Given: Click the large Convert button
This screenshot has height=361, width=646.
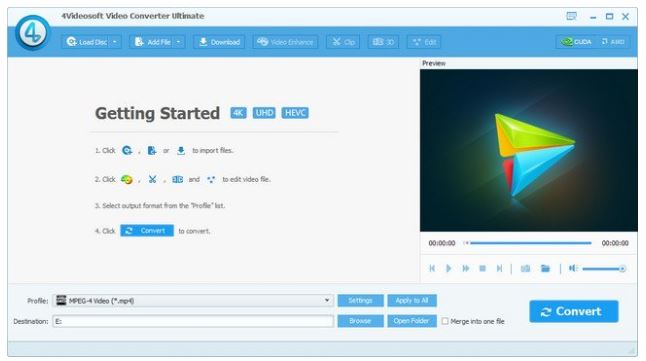Looking at the screenshot, I should pyautogui.click(x=574, y=312).
